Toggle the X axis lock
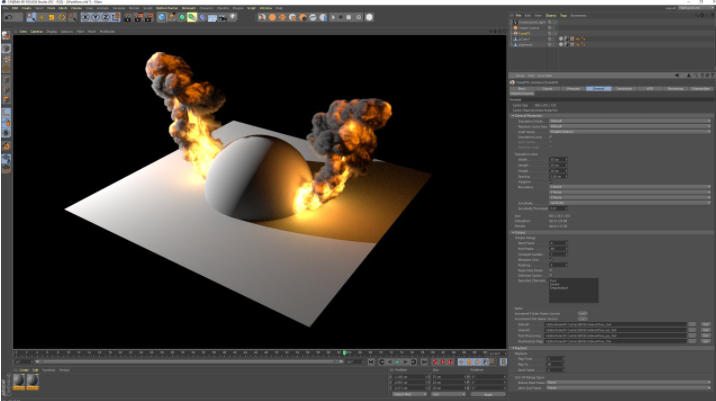 click(x=85, y=17)
